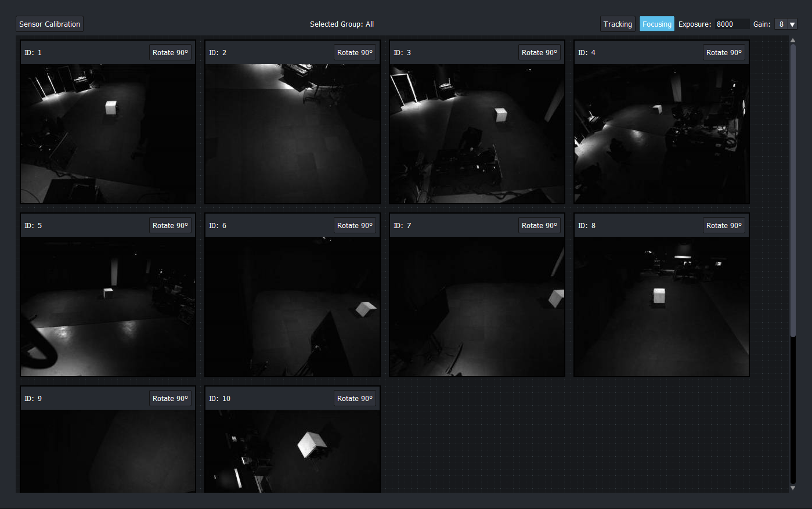Rotate camera ID 5 by 90°
Screen dimensions: 812x509
[x=170, y=225]
